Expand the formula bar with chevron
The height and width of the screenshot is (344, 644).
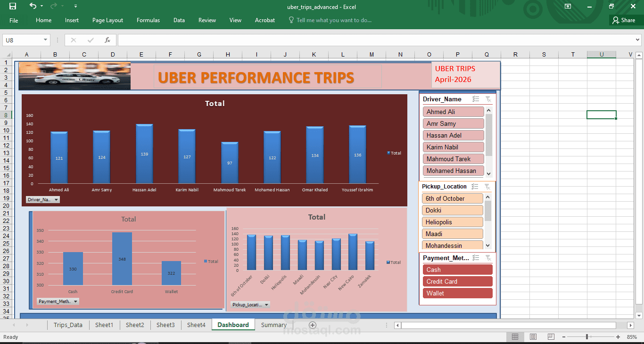pyautogui.click(x=638, y=40)
